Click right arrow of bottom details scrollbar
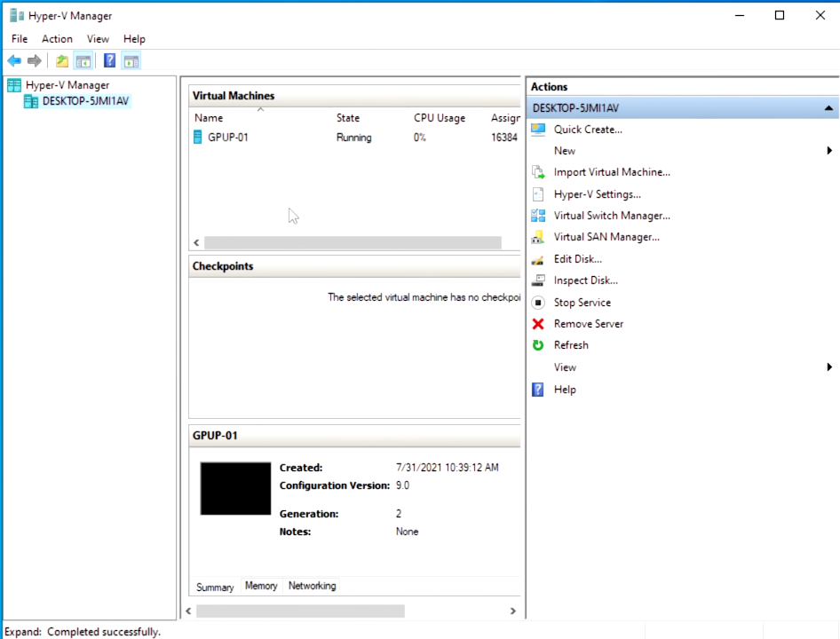The image size is (840, 639). 512,611
